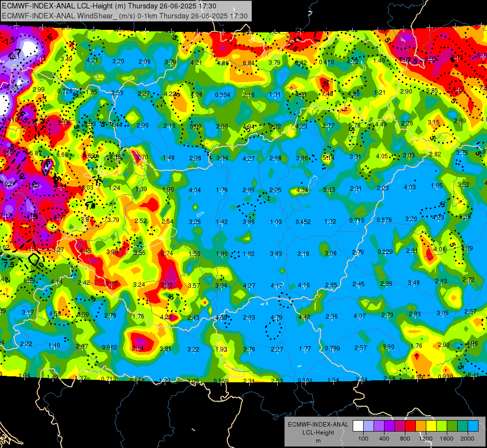Click the wind shear value 6.42
The height and width of the screenshot is (448, 487).
point(300,63)
